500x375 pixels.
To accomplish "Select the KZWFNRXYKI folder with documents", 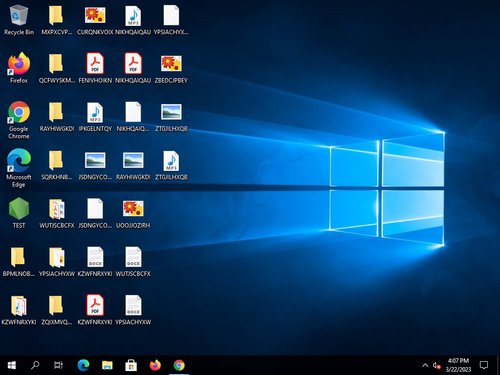I will point(19,309).
